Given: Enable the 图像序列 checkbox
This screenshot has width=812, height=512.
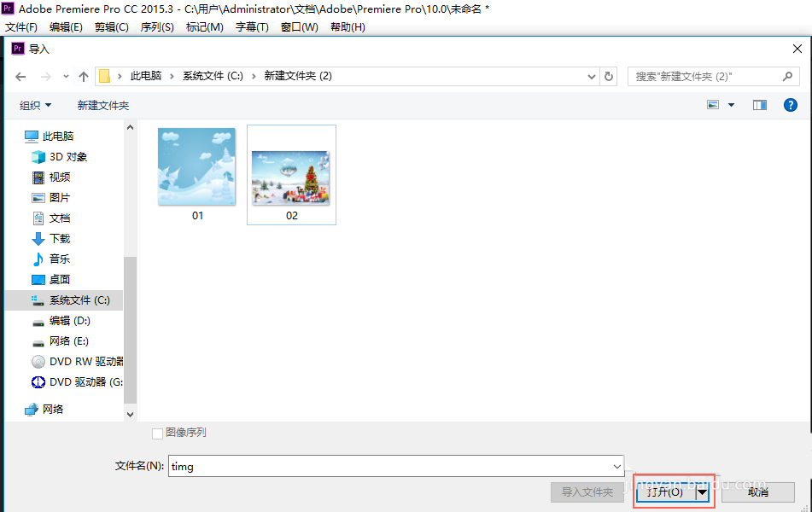Looking at the screenshot, I should (157, 433).
